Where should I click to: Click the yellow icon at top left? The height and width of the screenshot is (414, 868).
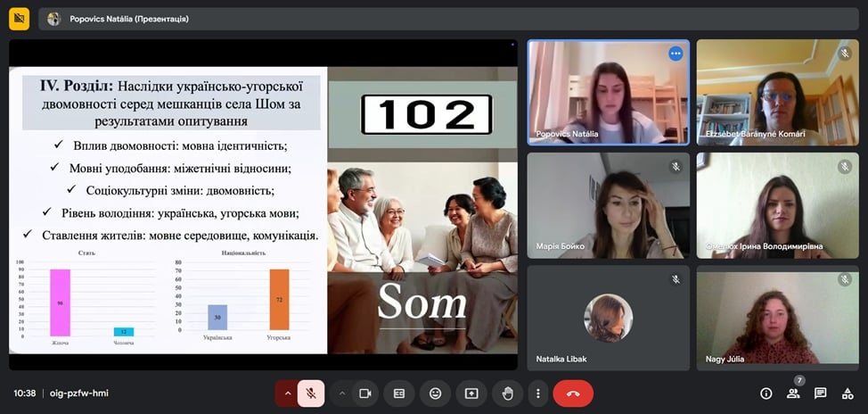(x=19, y=19)
